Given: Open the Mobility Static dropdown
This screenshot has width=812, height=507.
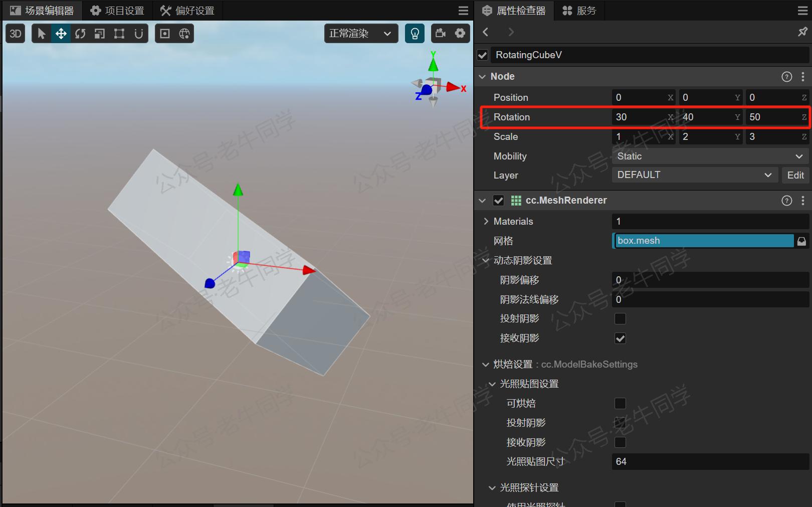Looking at the screenshot, I should [710, 156].
